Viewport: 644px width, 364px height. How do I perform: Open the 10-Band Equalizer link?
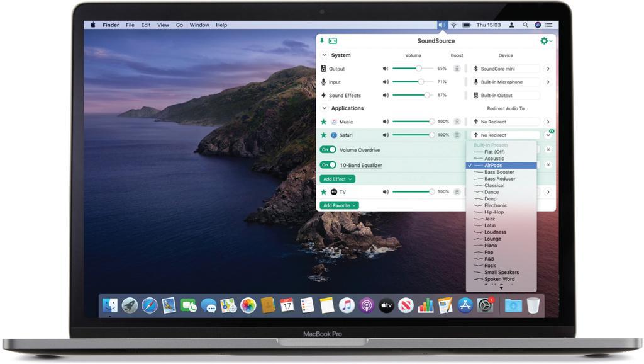pos(360,166)
